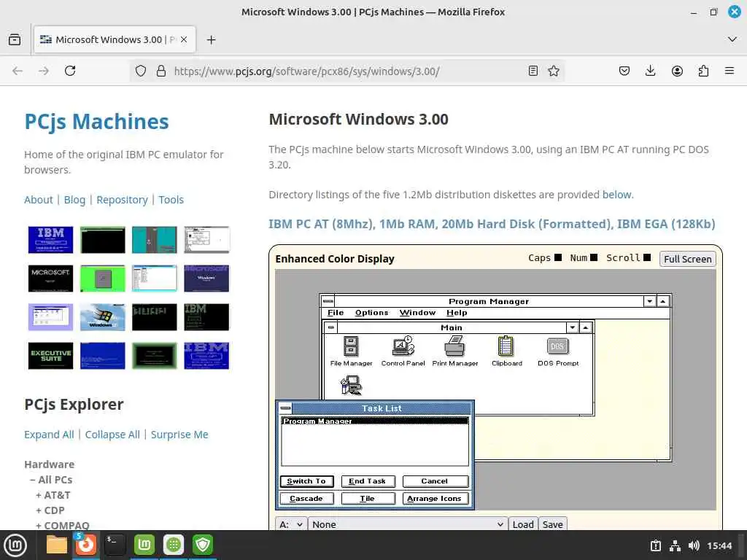Image resolution: width=747 pixels, height=560 pixels.
Task: Open the drive A: selector dropdown
Action: [x=291, y=524]
